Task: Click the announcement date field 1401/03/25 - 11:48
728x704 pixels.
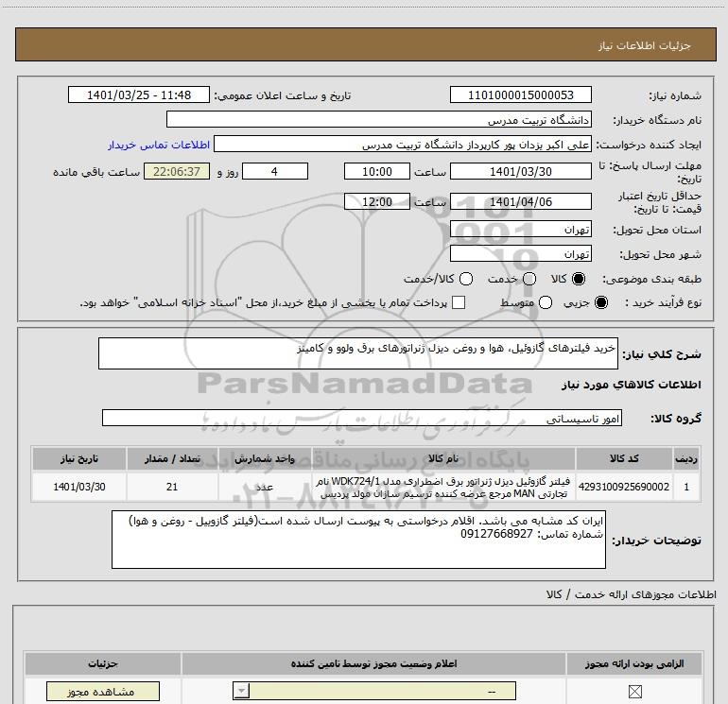Action: tap(139, 94)
